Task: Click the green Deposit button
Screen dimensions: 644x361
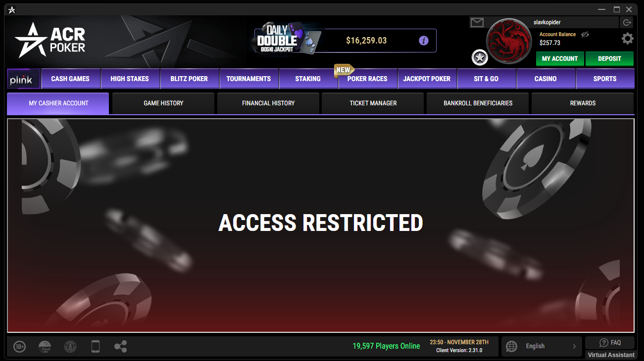Action: click(x=609, y=58)
